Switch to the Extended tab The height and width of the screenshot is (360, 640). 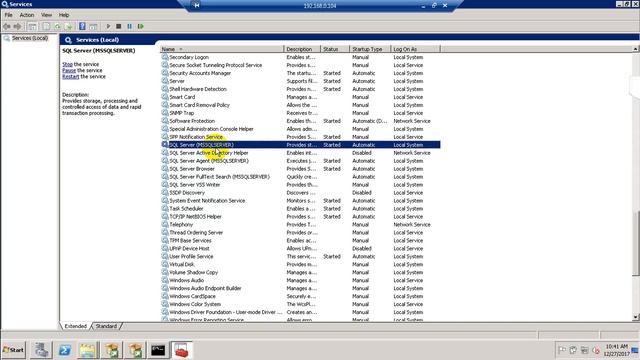76,326
